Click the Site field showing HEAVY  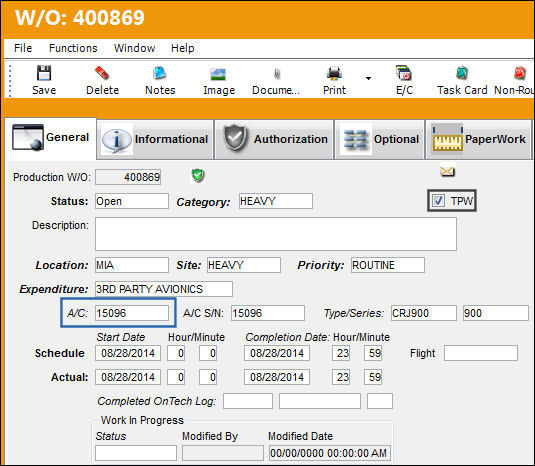tap(244, 265)
